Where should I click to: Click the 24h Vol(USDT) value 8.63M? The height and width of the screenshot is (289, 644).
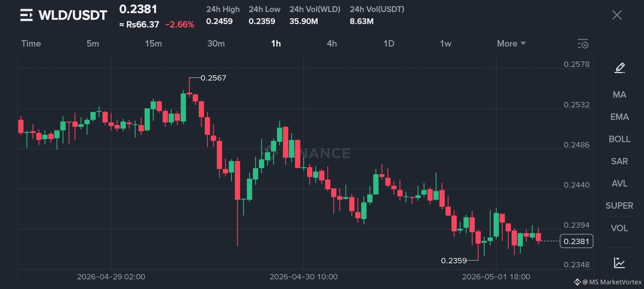(x=362, y=21)
